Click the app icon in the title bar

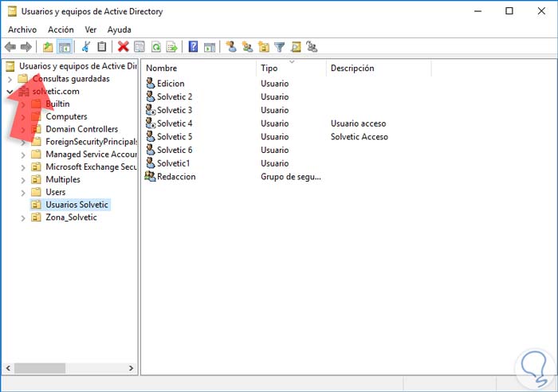(12, 11)
